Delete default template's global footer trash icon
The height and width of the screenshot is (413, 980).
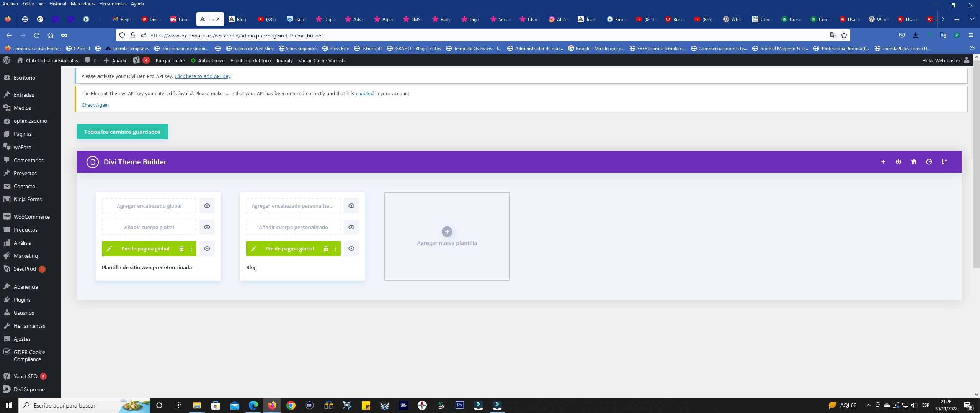pyautogui.click(x=181, y=249)
